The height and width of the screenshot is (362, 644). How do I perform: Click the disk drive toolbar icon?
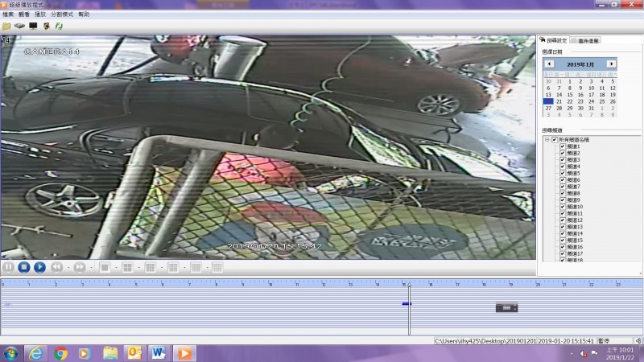coord(19,26)
